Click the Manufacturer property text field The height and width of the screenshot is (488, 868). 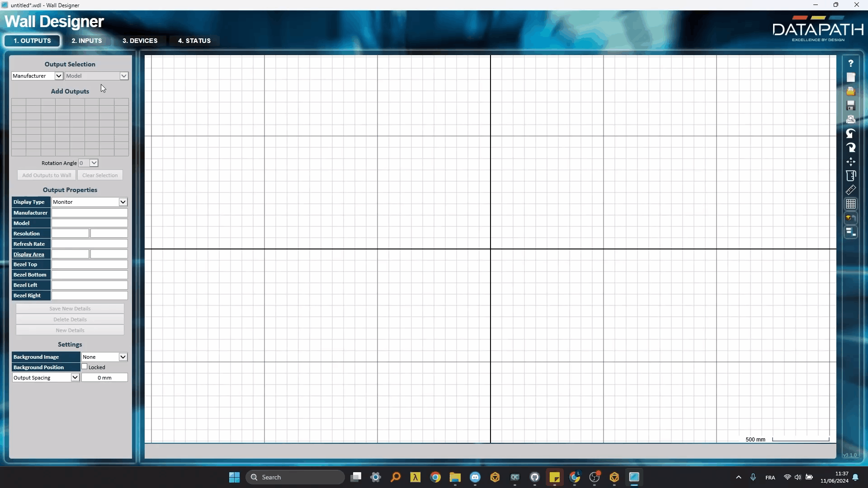coord(90,213)
